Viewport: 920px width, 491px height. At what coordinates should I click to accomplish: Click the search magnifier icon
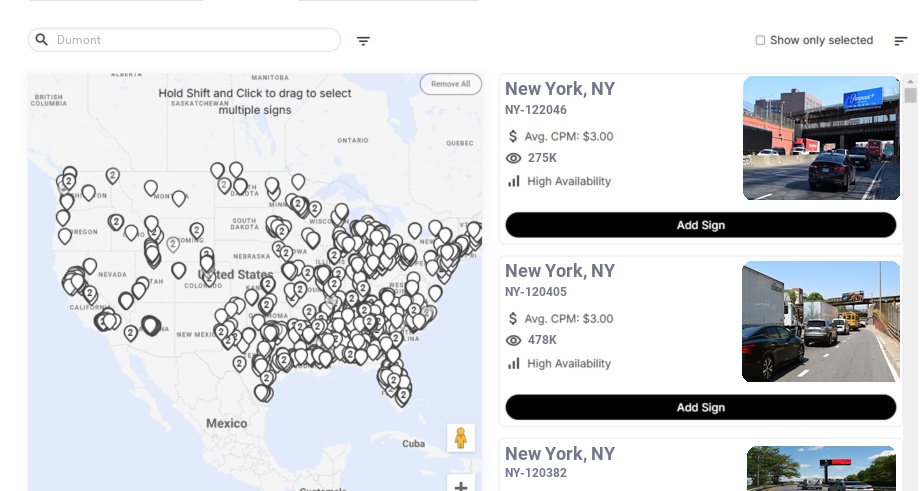point(42,40)
